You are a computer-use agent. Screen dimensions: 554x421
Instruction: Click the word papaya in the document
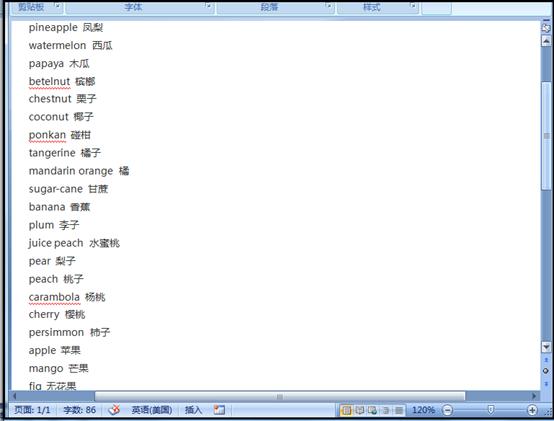click(x=46, y=64)
